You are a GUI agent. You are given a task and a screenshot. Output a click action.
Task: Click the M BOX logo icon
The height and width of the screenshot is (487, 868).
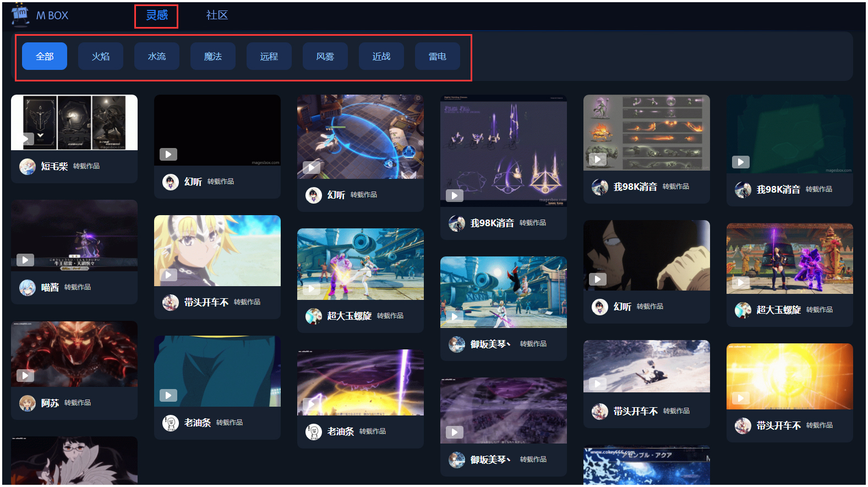20,15
